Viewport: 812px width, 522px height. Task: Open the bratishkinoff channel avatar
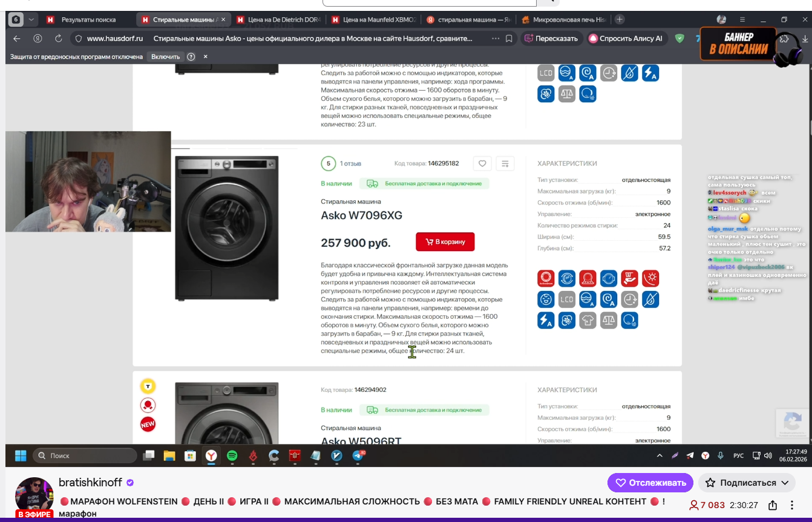click(34, 497)
